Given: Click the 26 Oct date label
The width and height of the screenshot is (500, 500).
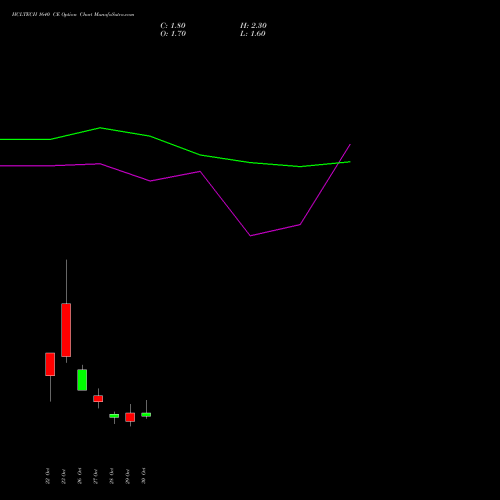Looking at the screenshot, I should click(80, 476).
